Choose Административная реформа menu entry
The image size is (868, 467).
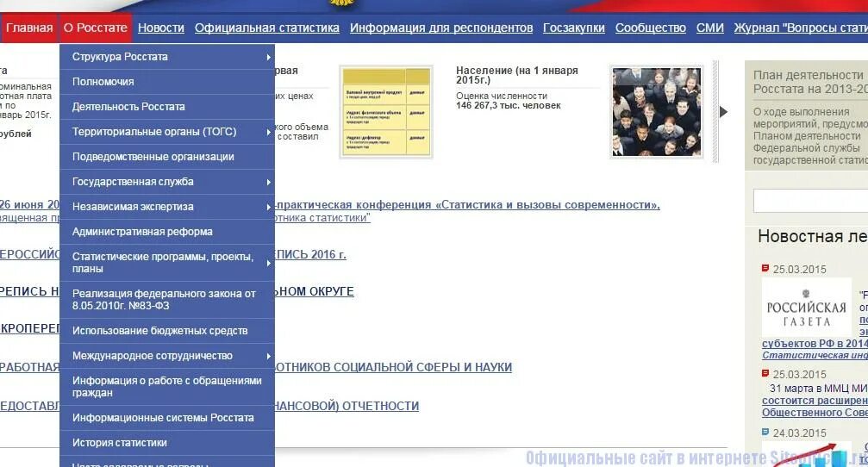167,232
